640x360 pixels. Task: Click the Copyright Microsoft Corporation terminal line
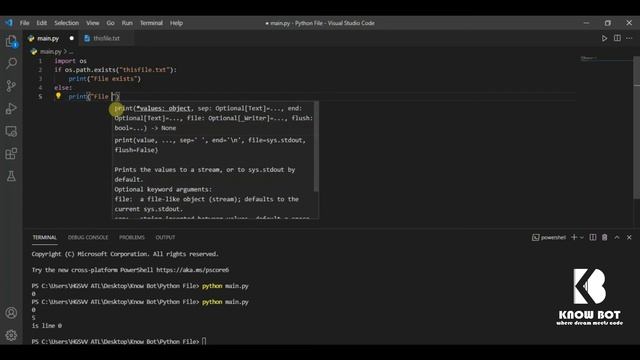125,254
